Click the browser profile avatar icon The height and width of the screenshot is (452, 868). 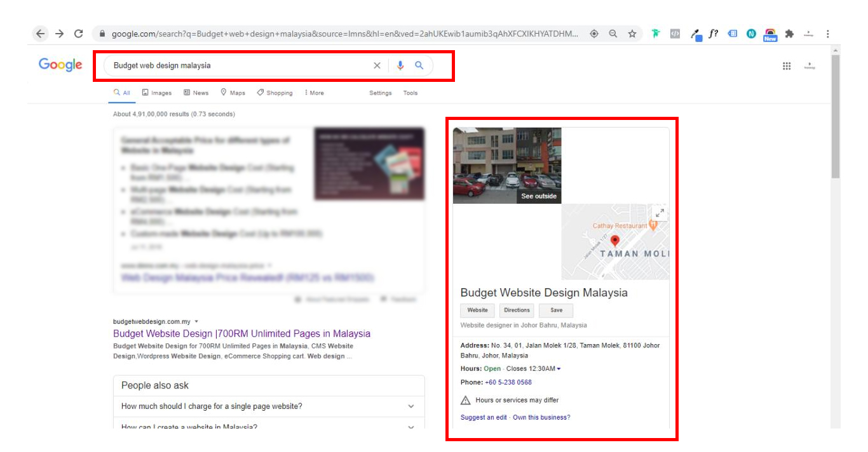click(808, 34)
